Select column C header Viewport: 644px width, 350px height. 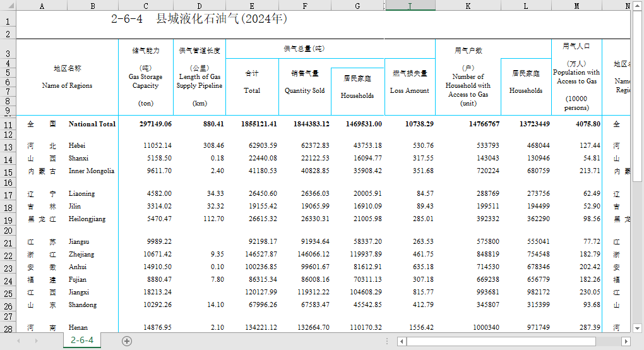(146, 6)
